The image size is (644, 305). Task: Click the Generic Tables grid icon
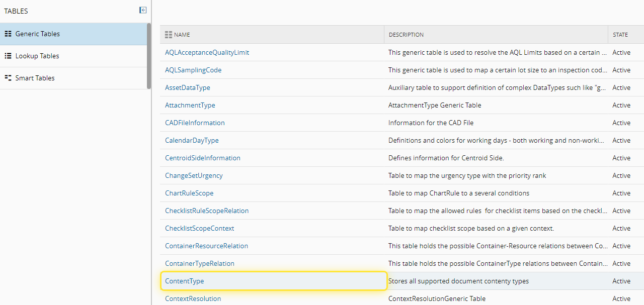pyautogui.click(x=8, y=34)
